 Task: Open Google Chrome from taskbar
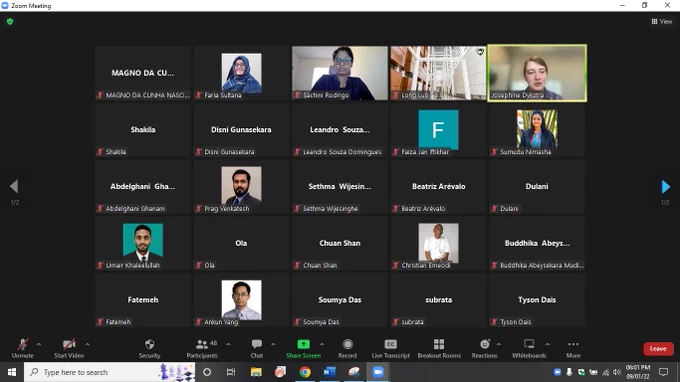pos(305,372)
